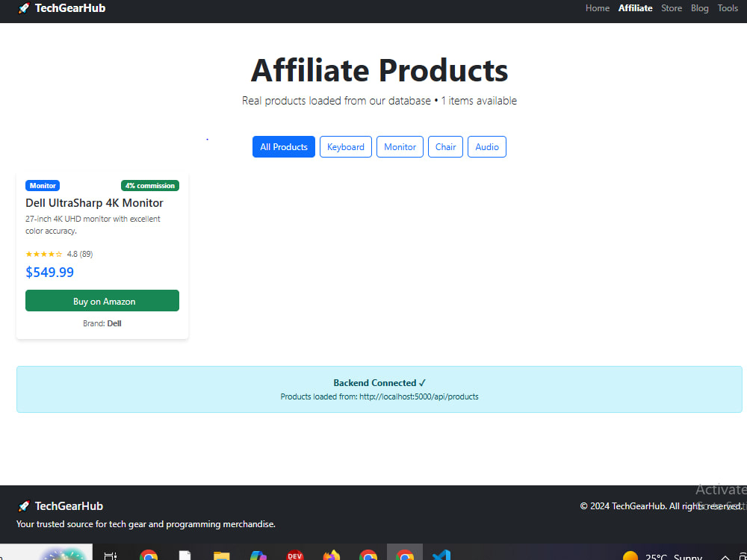Click the 4% commission badge
The width and height of the screenshot is (747, 560).
click(150, 186)
